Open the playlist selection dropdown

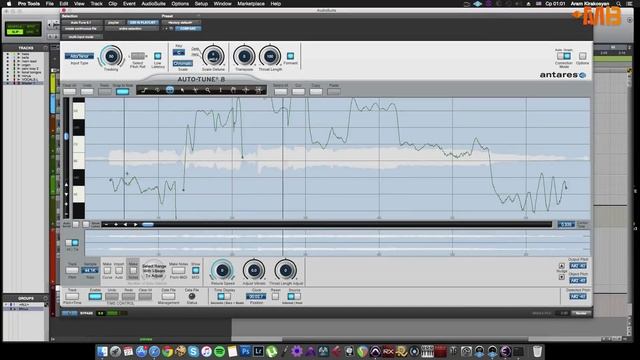114,22
